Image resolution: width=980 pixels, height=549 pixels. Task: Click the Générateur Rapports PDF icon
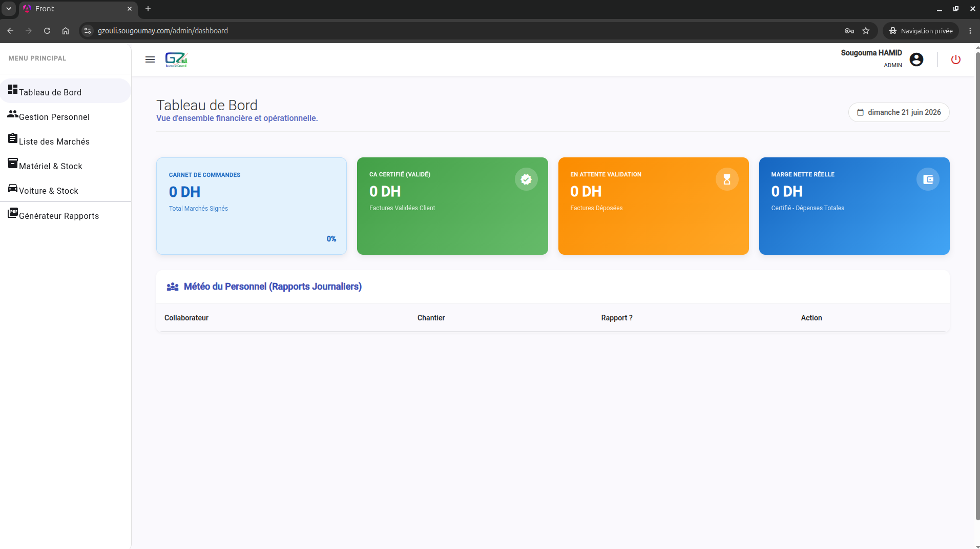13,213
